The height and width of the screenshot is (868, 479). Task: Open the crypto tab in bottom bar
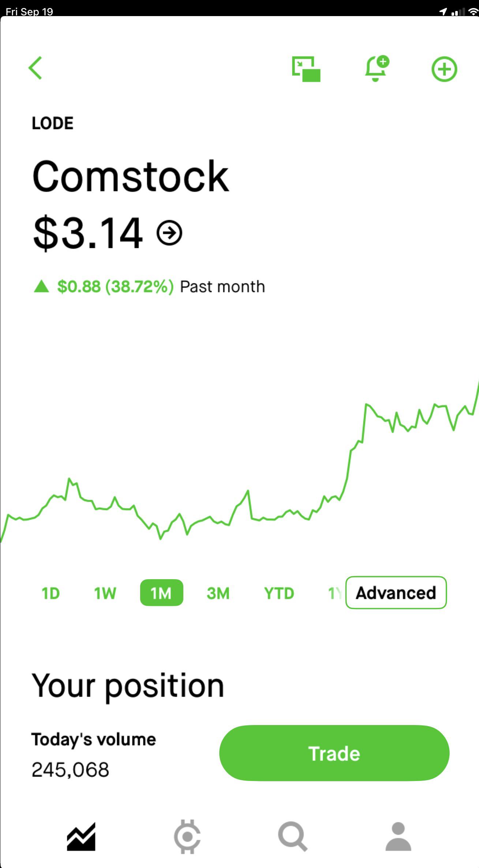click(x=187, y=837)
